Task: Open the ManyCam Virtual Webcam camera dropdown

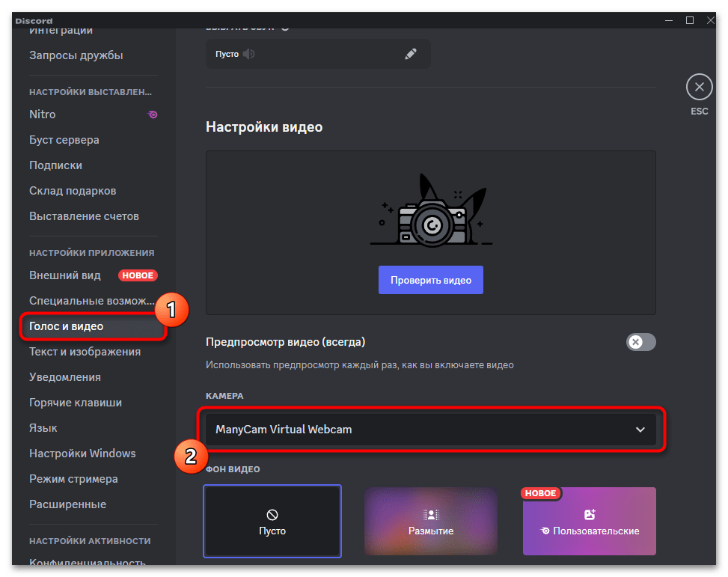Action: click(x=430, y=430)
